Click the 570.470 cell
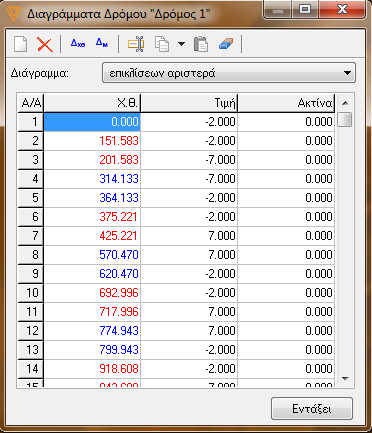The height and width of the screenshot is (433, 372). (x=92, y=255)
